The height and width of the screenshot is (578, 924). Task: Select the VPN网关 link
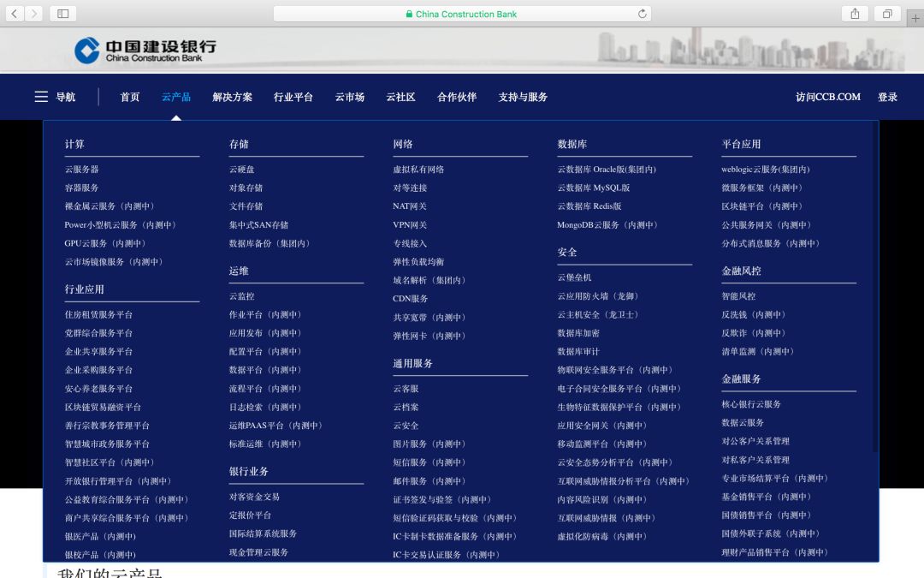[x=410, y=224]
